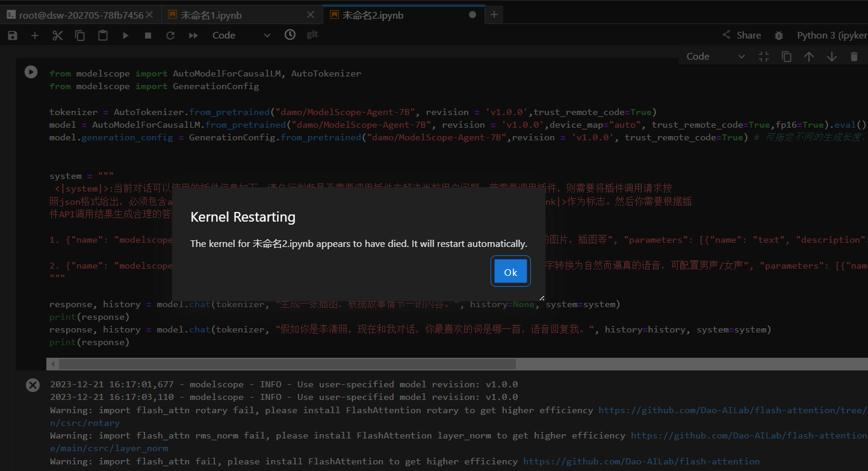The height and width of the screenshot is (471, 868).
Task: Click the 'system = """' code line
Action: click(82, 176)
